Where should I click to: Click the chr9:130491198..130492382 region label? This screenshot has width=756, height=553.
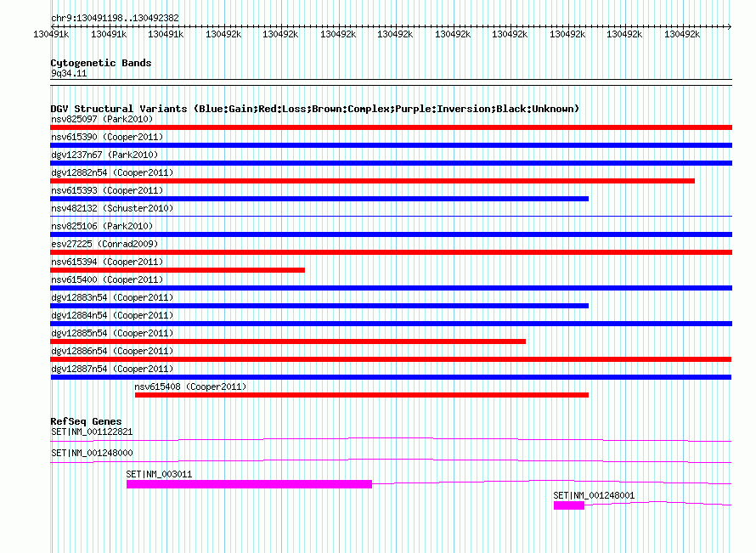115,18
